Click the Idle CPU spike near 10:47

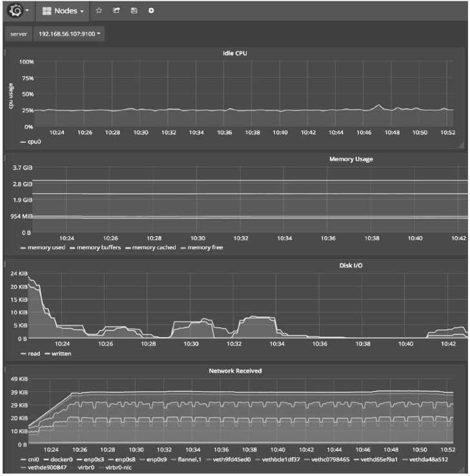pyautogui.click(x=378, y=105)
